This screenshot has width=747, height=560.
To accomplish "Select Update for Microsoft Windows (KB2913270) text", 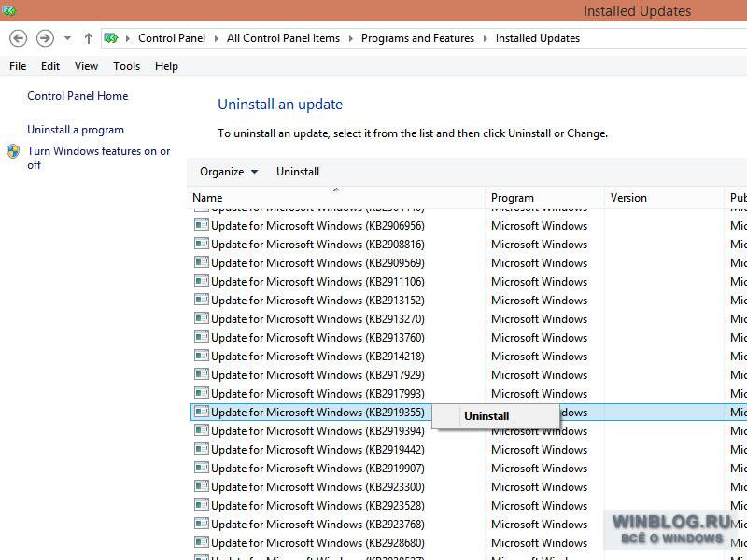I will [317, 319].
